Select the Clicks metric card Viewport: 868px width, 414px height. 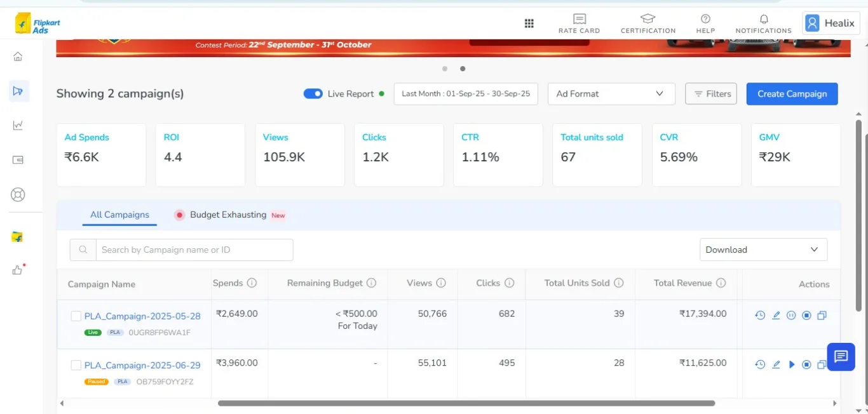click(399, 155)
